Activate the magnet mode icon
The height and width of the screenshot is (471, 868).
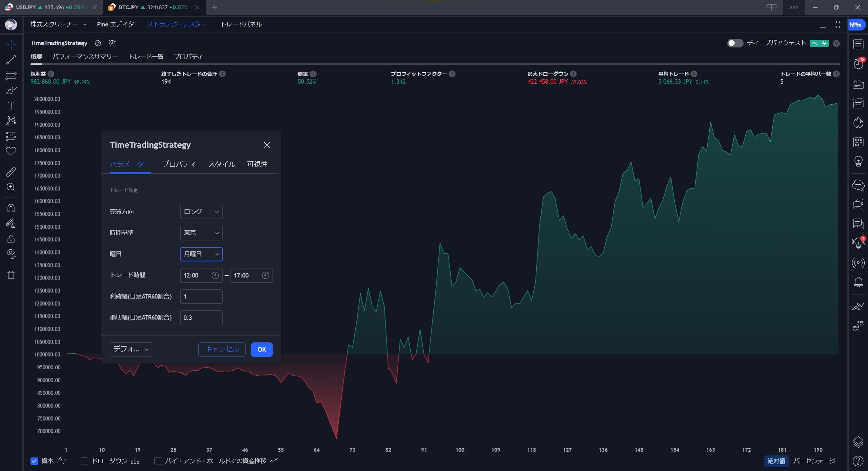tap(11, 208)
